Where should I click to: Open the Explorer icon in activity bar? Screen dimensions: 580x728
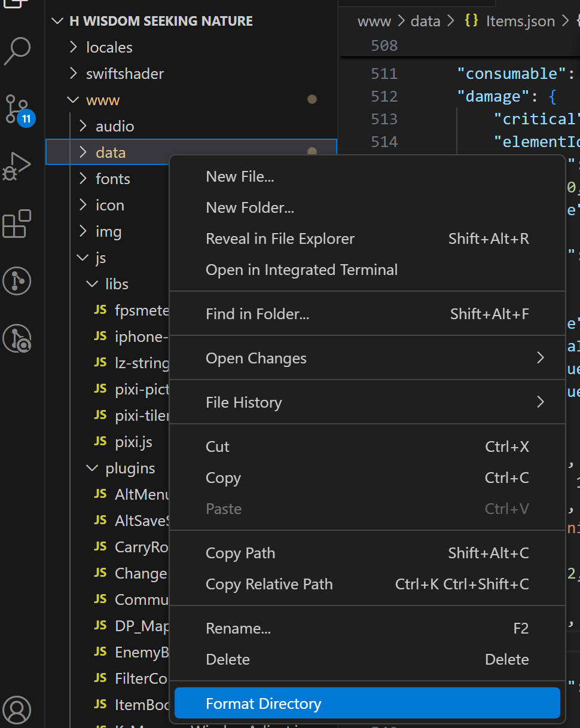pyautogui.click(x=17, y=4)
